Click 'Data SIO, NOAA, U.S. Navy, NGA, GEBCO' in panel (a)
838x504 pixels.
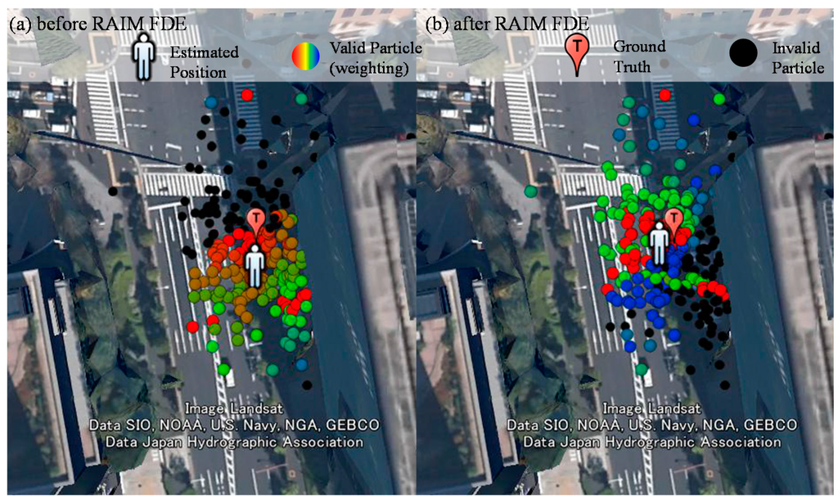click(234, 425)
